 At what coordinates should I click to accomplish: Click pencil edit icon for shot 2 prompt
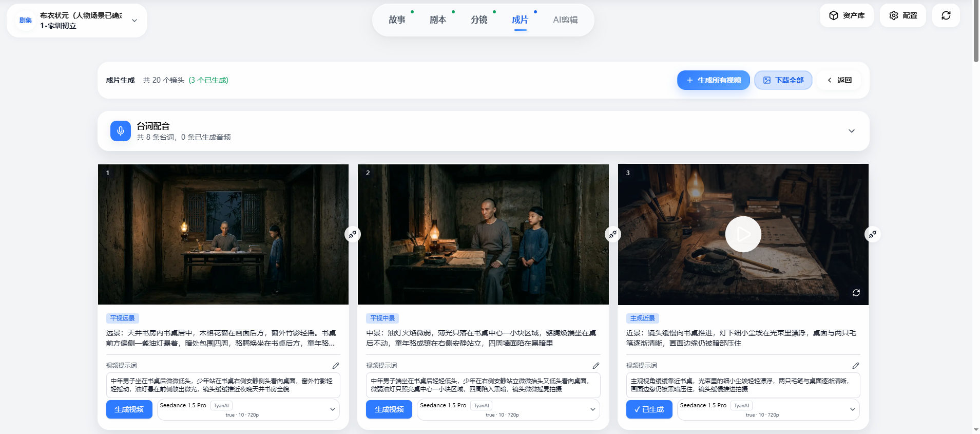[595, 366]
